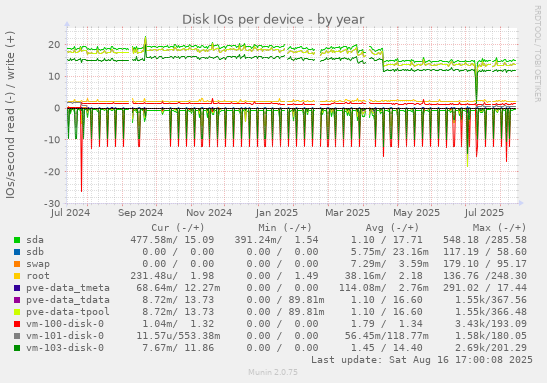Viewport: 547px width, 383px height.
Task: Click the blue sdb legend swatch
Action: (x=17, y=252)
